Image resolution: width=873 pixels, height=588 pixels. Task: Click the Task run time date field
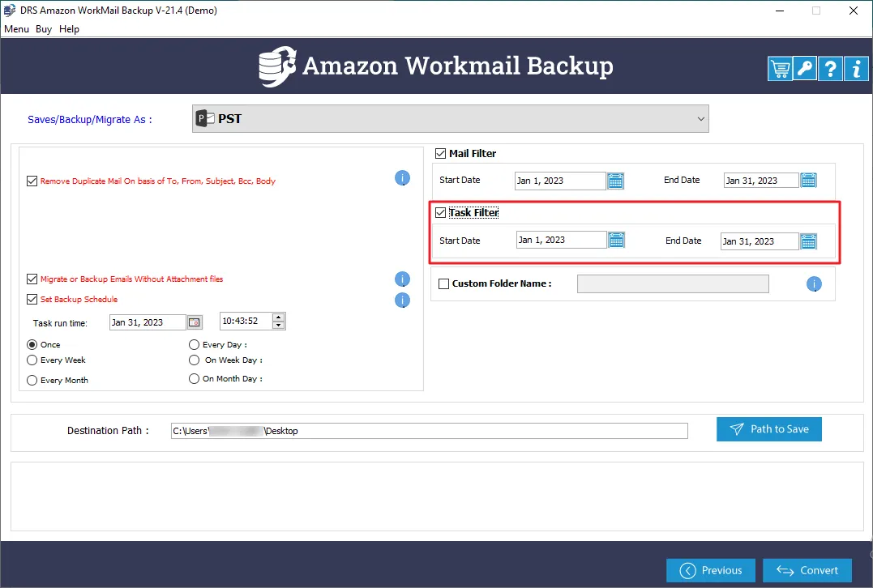click(148, 322)
